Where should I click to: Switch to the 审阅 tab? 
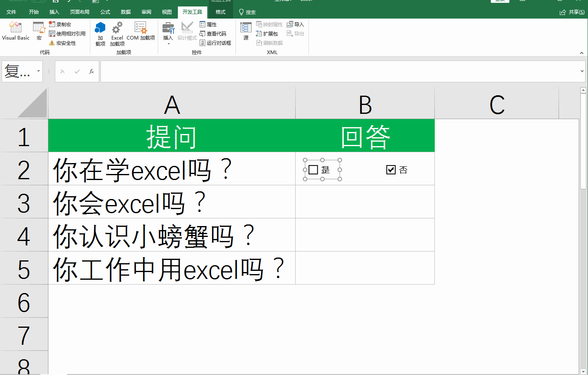(146, 12)
